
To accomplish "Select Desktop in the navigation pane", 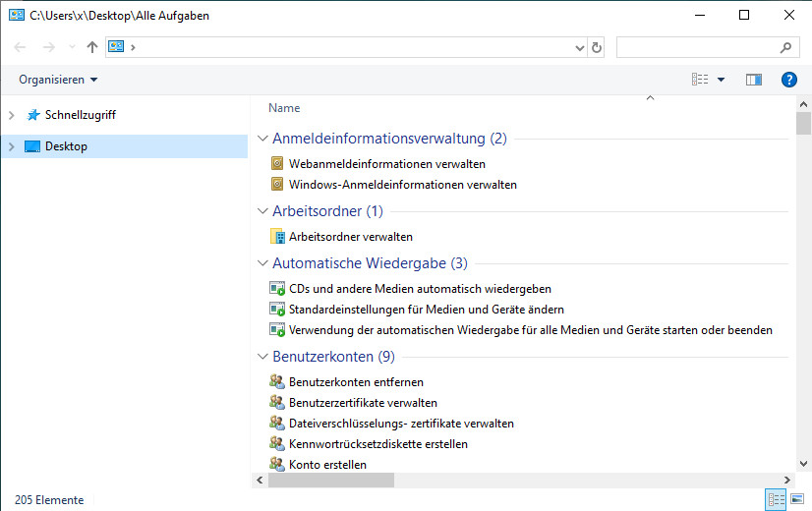I will coord(66,146).
